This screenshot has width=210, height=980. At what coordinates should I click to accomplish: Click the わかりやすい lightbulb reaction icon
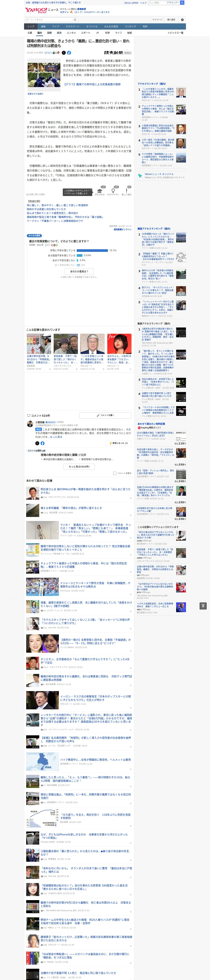[x=113, y=191]
